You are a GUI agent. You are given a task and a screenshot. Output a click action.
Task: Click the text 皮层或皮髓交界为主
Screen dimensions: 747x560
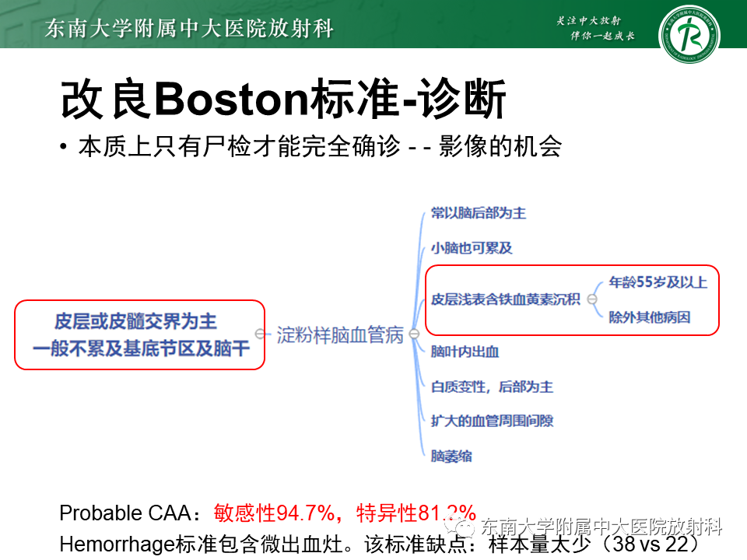135,321
